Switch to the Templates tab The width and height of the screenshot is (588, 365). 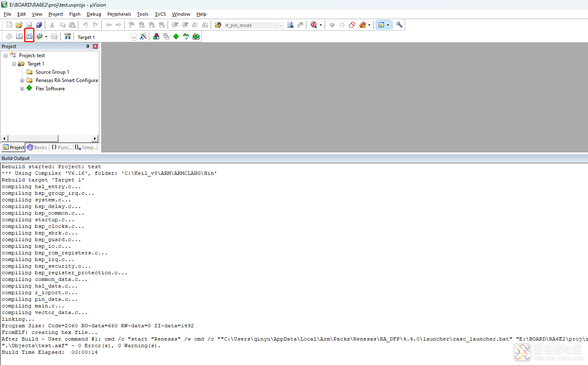click(x=86, y=147)
